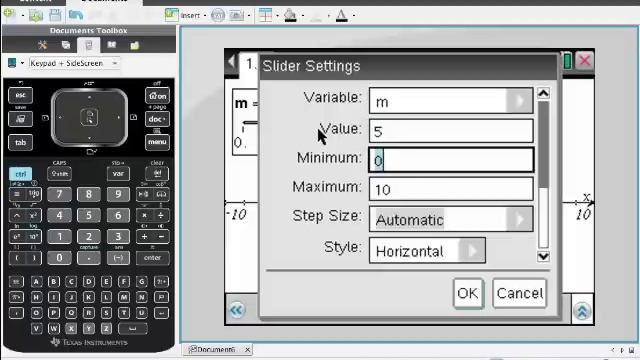640x360 pixels.
Task: Click the text color A icon
Action: 342,16
